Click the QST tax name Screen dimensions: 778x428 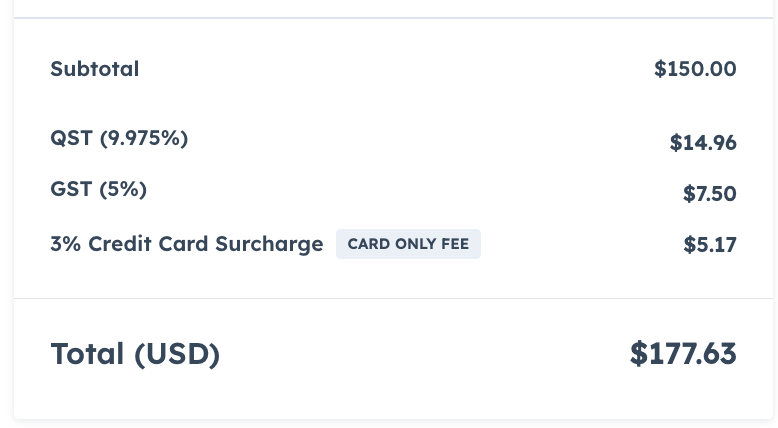click(x=71, y=138)
